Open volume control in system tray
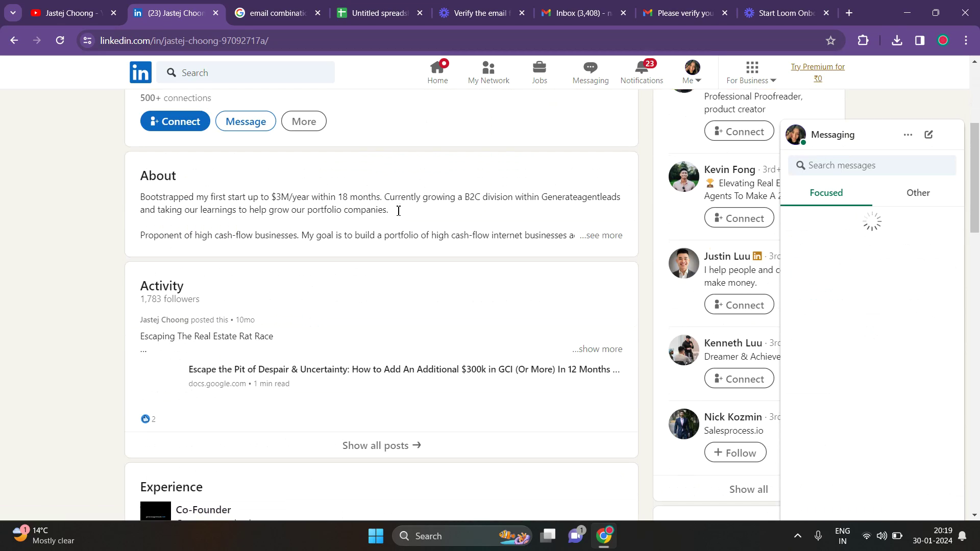Viewport: 980px width, 551px height. 881,536
